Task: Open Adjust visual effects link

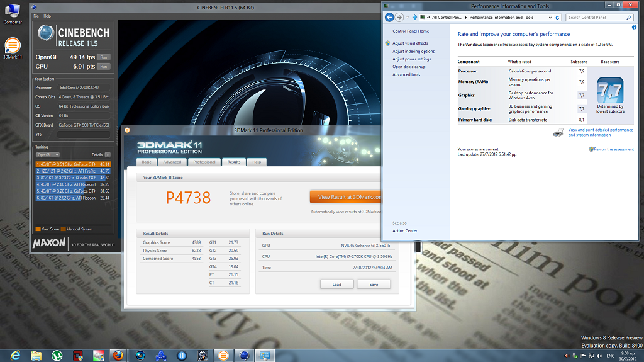Action: tap(410, 43)
